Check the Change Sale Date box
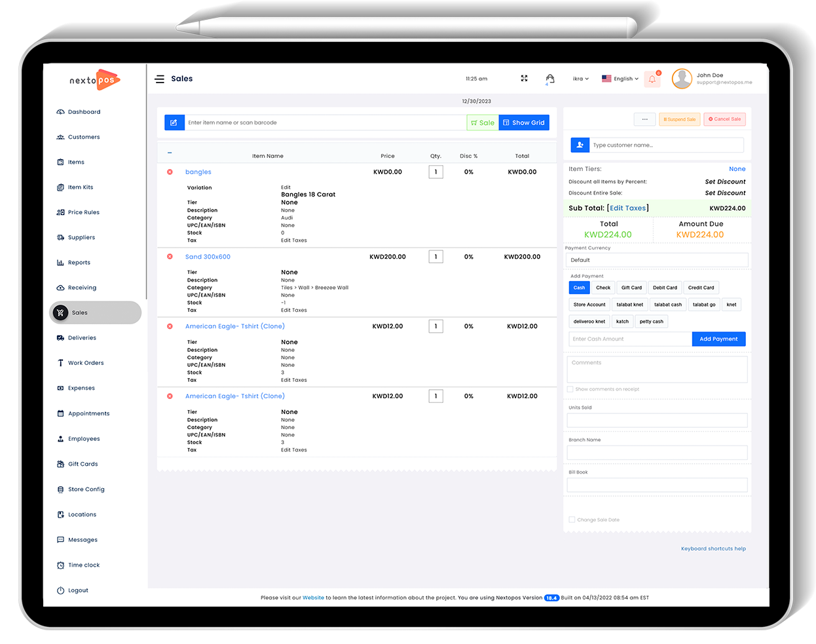 pyautogui.click(x=572, y=520)
